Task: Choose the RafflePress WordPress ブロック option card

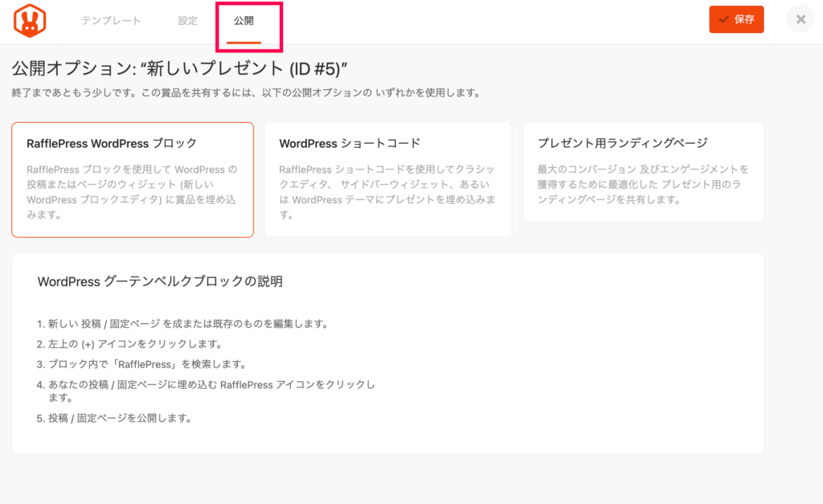Action: pyautogui.click(x=133, y=180)
